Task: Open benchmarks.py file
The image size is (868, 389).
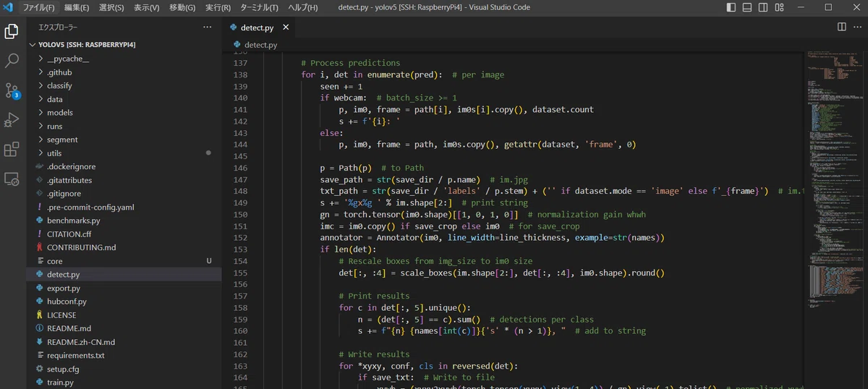Action: point(124,221)
